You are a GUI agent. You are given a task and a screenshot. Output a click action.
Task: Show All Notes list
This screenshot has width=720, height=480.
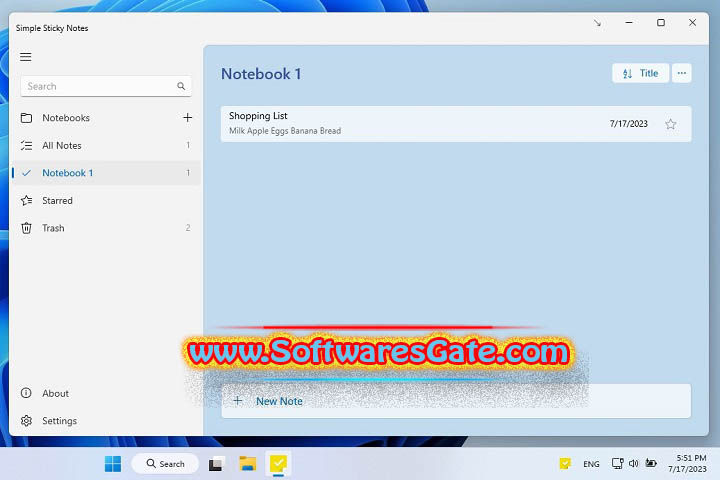[106, 146]
